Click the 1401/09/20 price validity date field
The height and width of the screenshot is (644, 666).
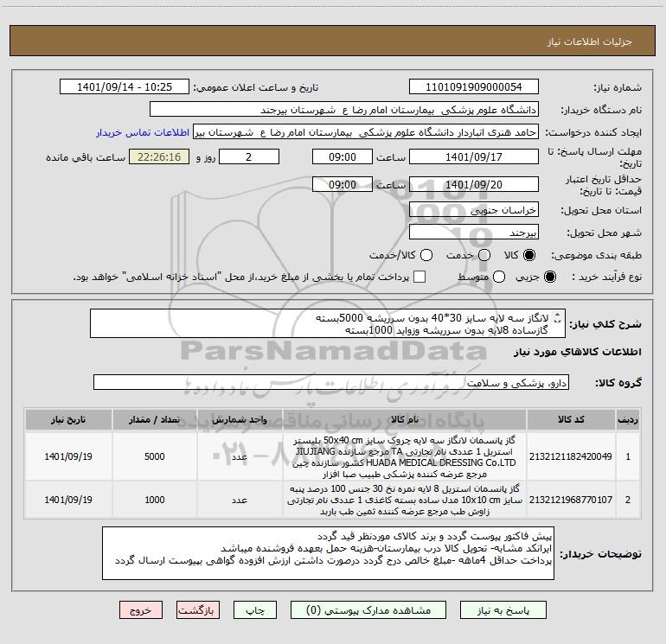click(x=474, y=184)
